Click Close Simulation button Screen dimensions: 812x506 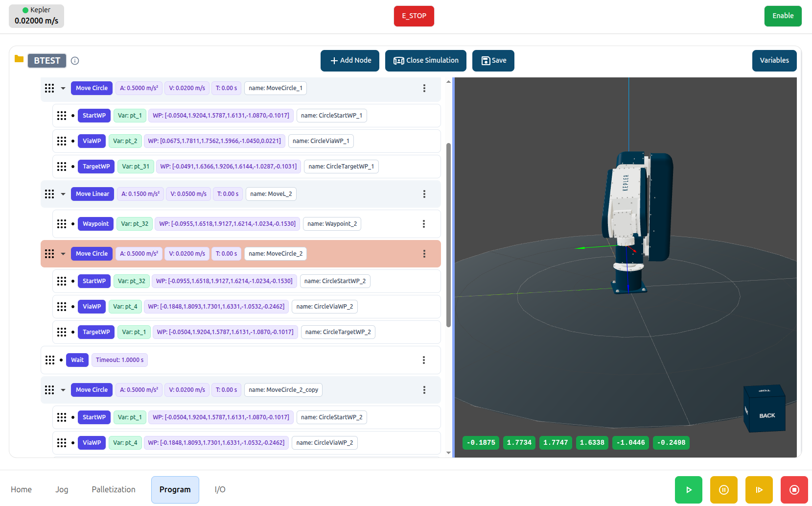[x=426, y=61]
